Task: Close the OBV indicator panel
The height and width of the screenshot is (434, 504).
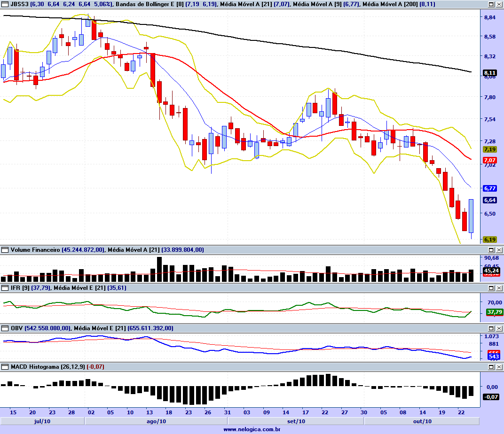Action: point(499,328)
